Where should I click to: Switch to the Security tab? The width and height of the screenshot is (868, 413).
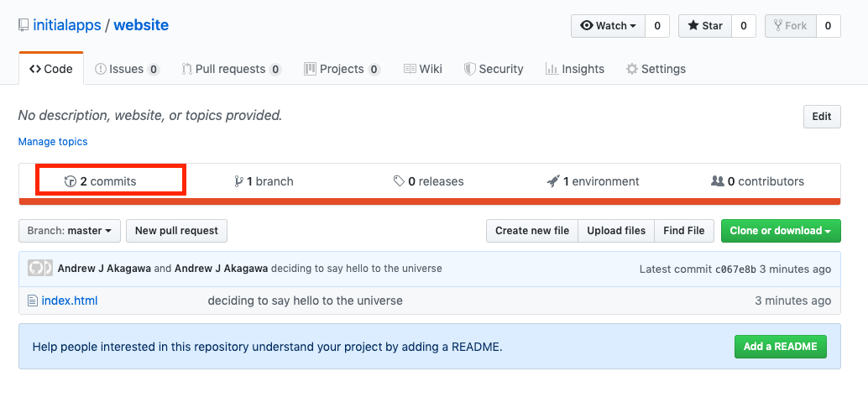click(x=494, y=69)
